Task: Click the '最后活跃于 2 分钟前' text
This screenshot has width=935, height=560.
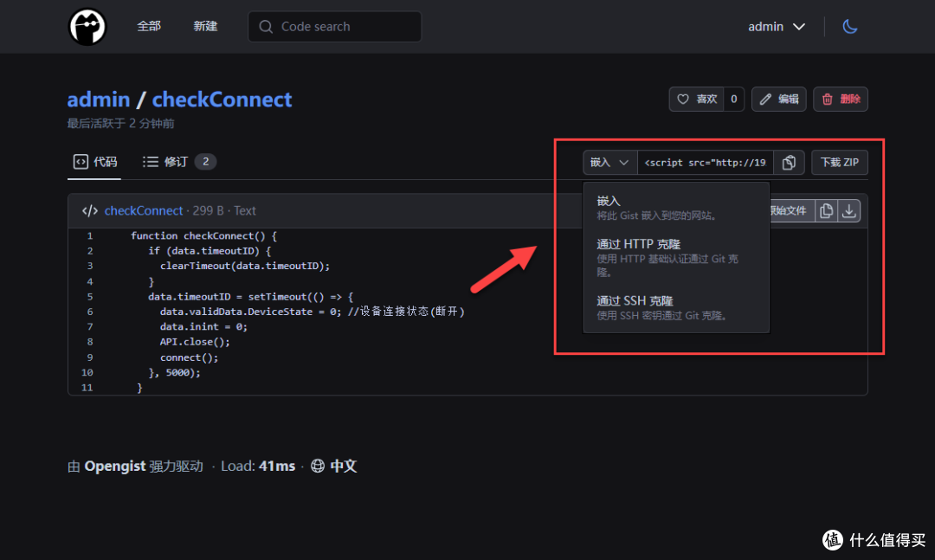Action: [121, 124]
